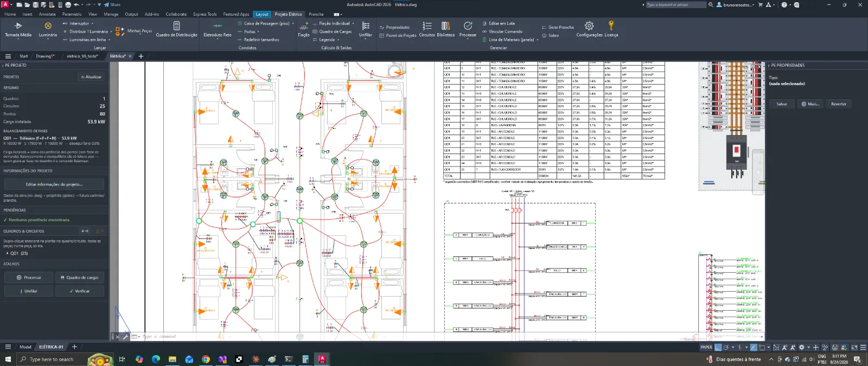This screenshot has width=868, height=366.
Task: Open the Prancha ribbon tab
Action: [x=316, y=14]
